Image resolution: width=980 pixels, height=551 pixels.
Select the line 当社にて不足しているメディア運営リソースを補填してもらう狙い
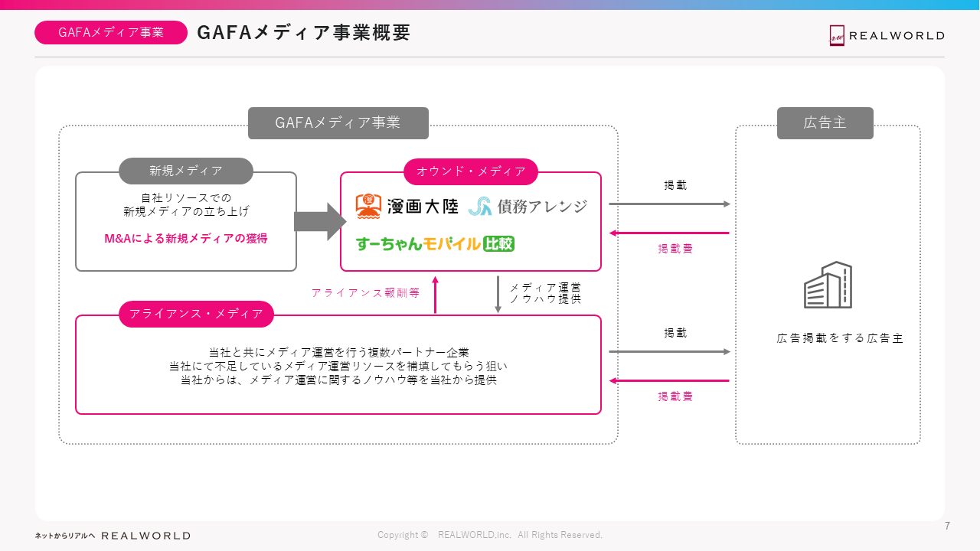click(x=338, y=366)
